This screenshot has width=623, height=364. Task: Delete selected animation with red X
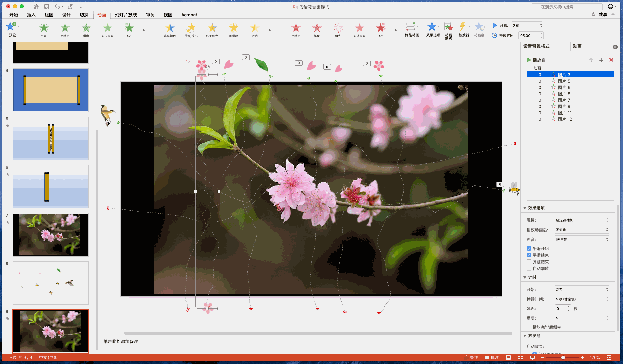click(x=611, y=60)
